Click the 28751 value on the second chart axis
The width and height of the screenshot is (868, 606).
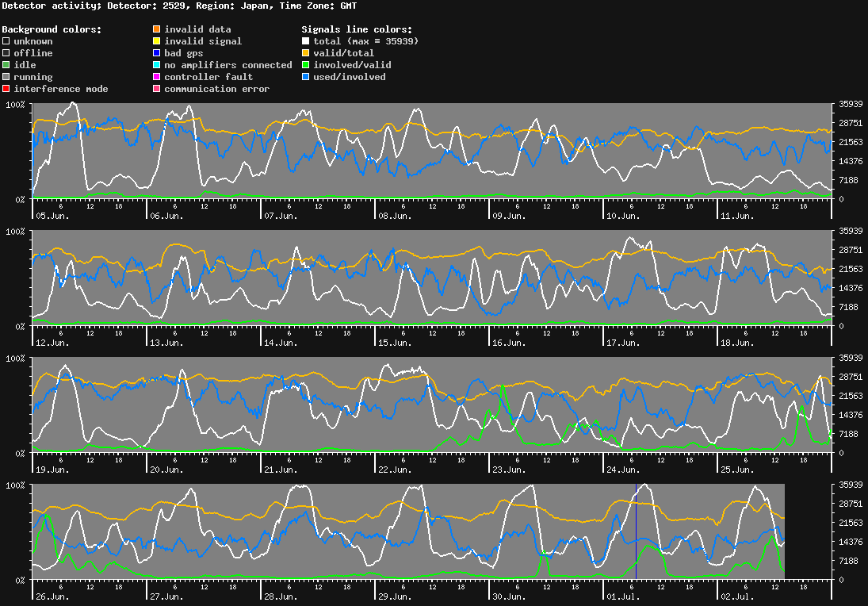pyautogui.click(x=851, y=250)
